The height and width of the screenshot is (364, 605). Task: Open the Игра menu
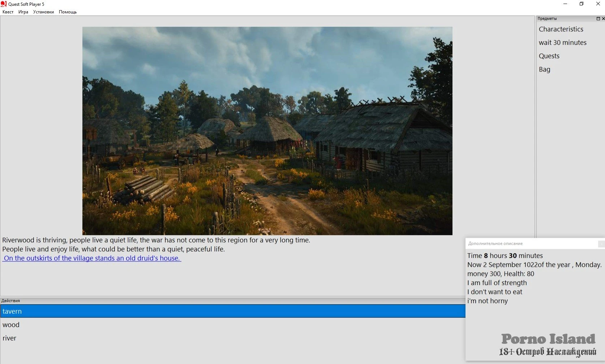pyautogui.click(x=23, y=12)
